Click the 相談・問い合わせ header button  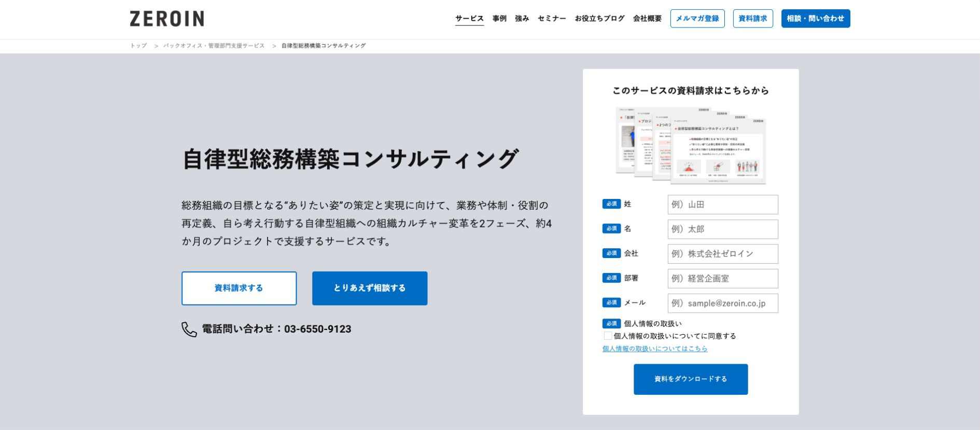pos(816,19)
